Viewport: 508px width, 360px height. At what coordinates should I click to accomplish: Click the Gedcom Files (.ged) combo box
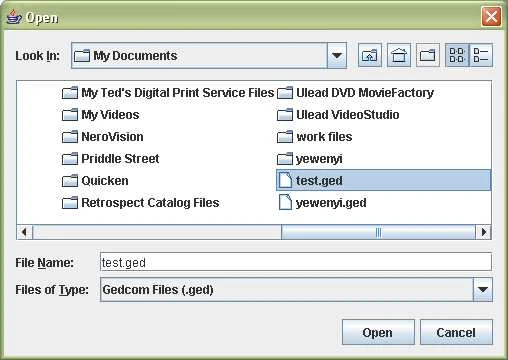point(296,289)
